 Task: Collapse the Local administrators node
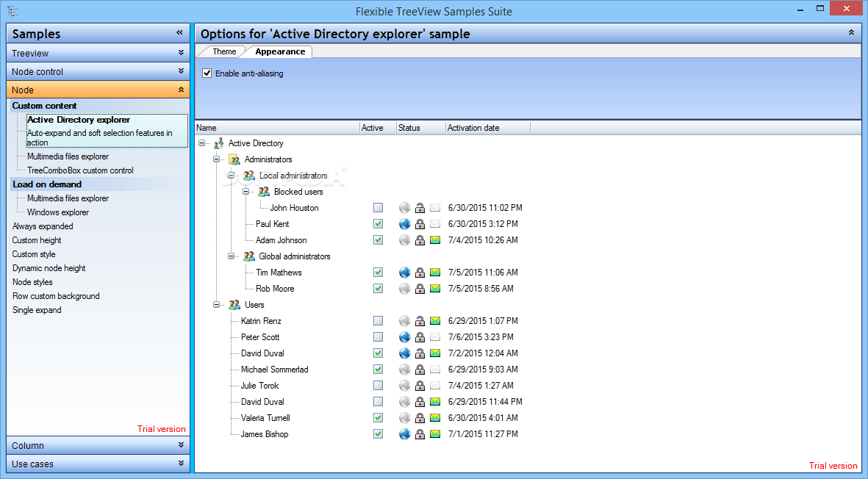pos(231,176)
